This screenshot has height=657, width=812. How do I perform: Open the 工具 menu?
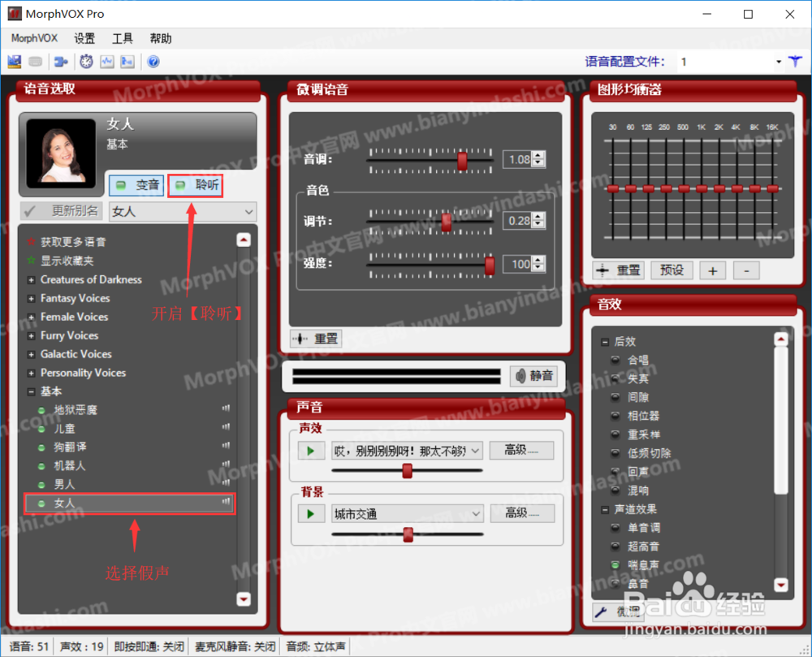[x=123, y=38]
